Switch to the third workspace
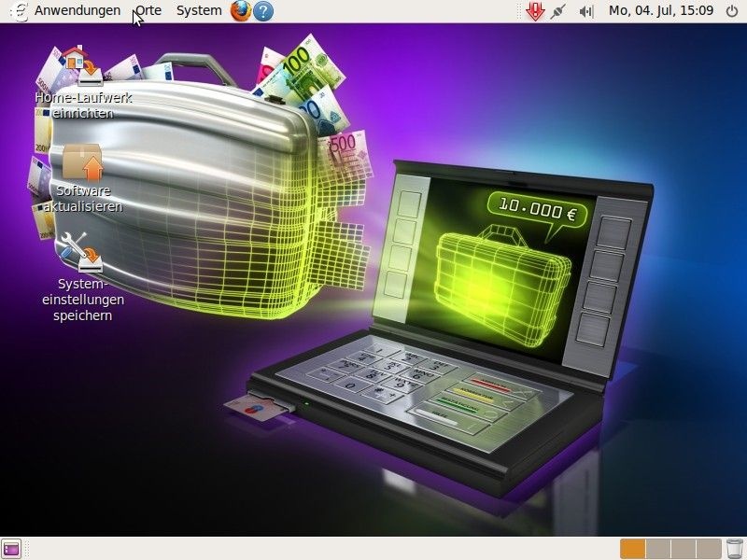747x560 pixels. [x=684, y=549]
